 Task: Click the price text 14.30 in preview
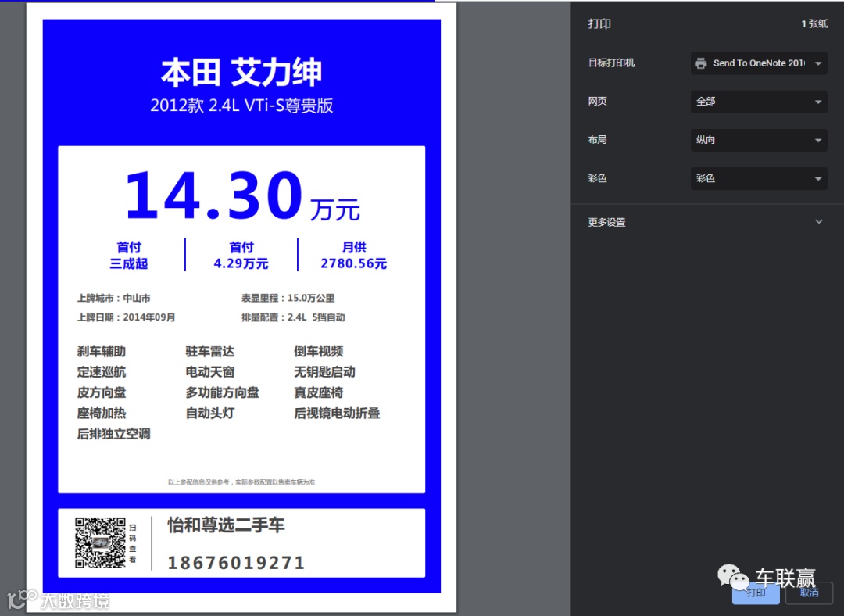point(213,195)
